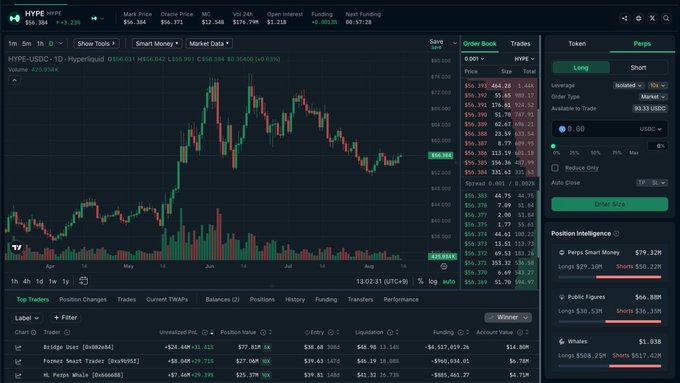680x383 pixels.
Task: Open the Market order type dropdown
Action: coord(653,97)
